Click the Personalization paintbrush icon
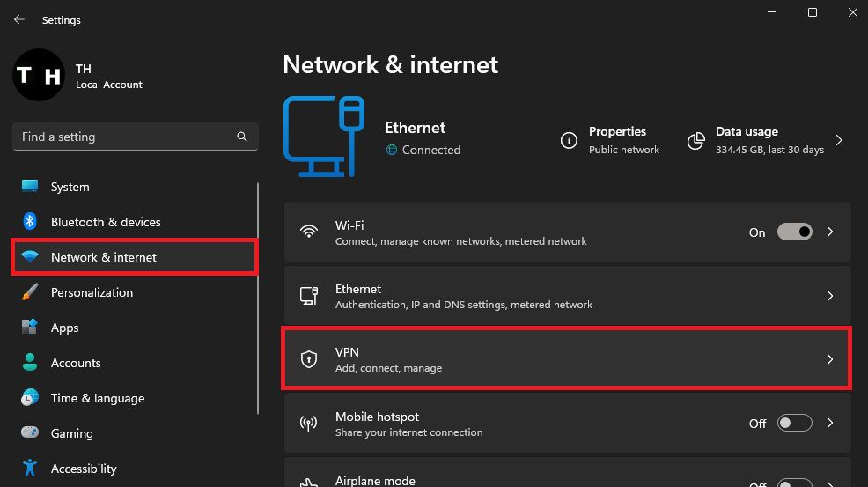868x487 pixels. [30, 292]
